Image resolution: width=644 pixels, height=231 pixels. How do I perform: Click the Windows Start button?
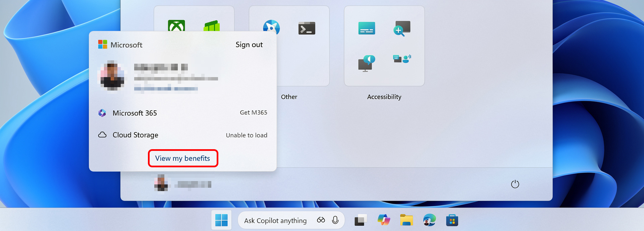[221, 220]
